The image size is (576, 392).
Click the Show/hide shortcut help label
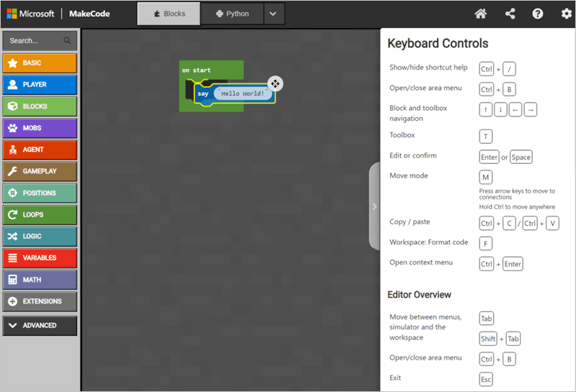coord(428,68)
